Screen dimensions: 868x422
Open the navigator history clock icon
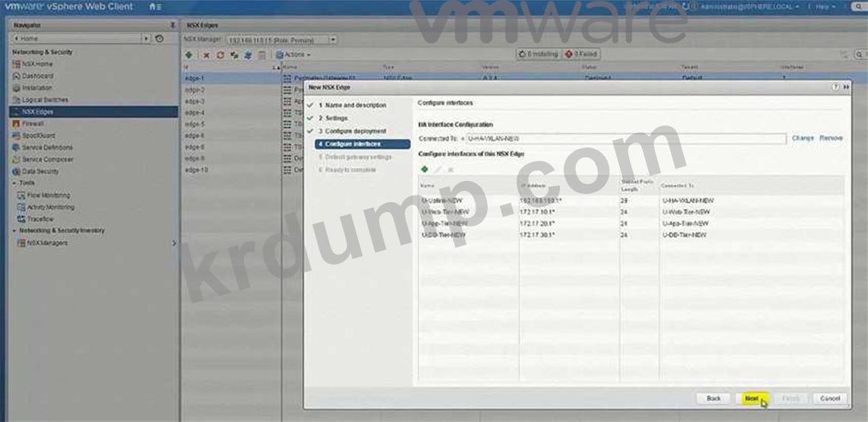tap(160, 39)
